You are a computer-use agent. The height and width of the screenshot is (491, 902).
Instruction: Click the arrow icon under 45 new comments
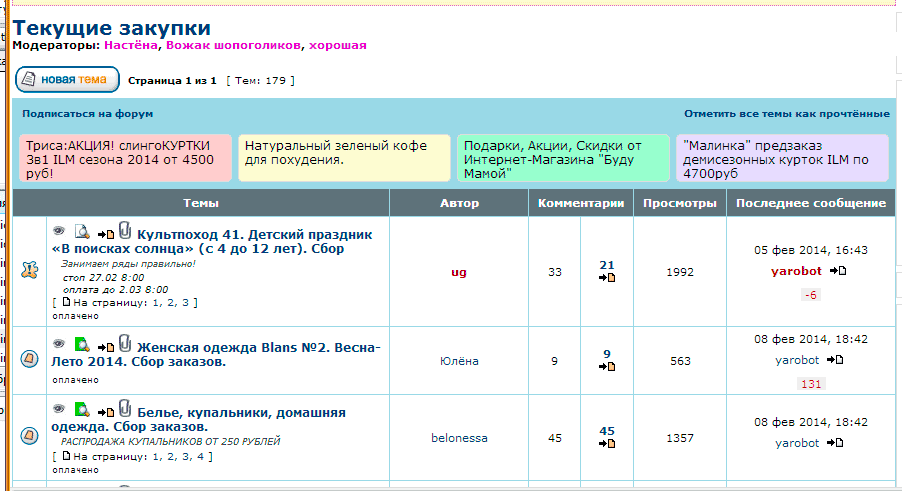(607, 445)
